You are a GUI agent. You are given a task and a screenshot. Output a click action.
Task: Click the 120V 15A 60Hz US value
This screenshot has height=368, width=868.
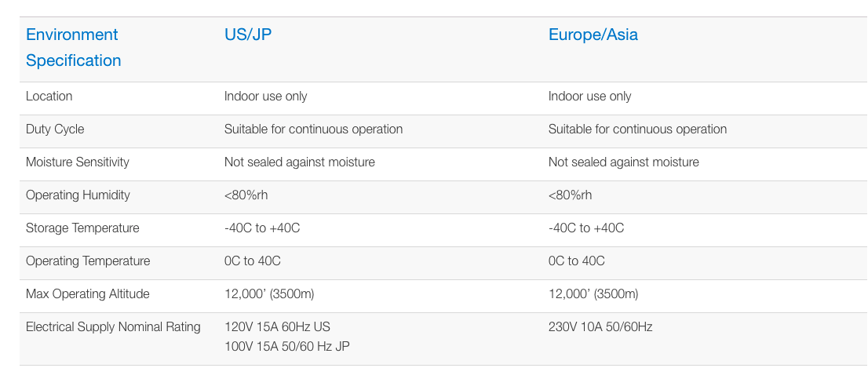point(277,327)
